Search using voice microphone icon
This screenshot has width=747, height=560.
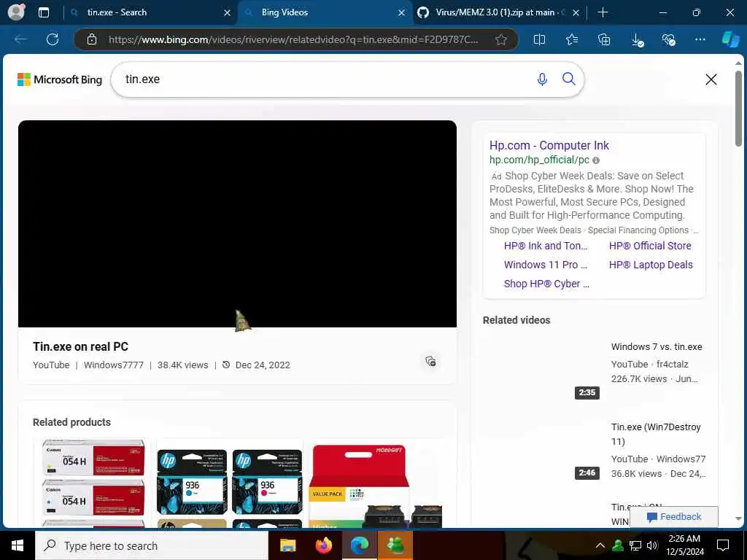point(542,79)
